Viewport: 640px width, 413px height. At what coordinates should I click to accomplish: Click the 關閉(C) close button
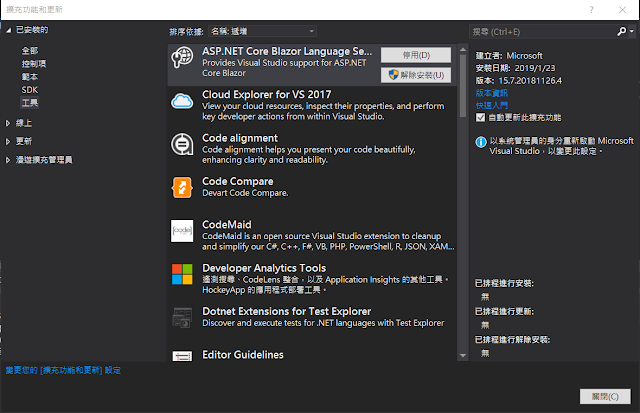tap(605, 396)
